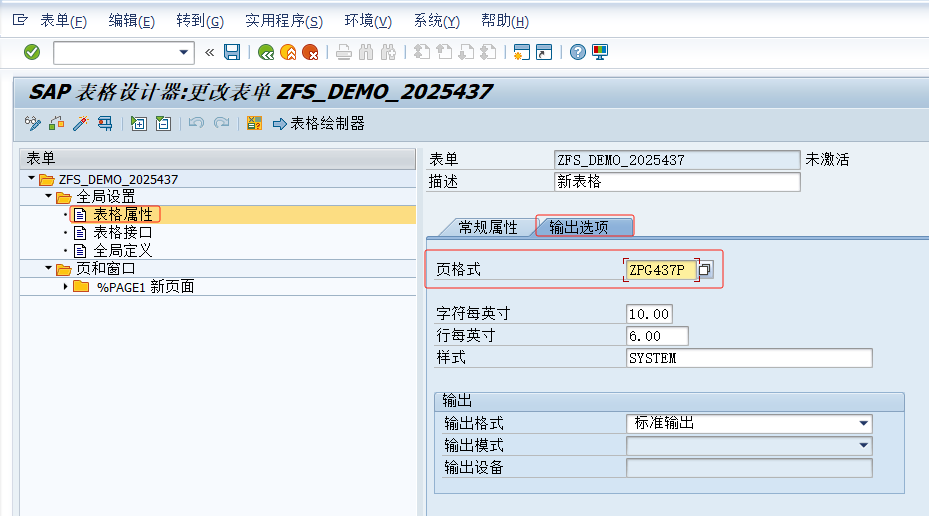Screen dimensions: 929x516
Task: Open the command field dropdown arrow
Action: pos(184,53)
